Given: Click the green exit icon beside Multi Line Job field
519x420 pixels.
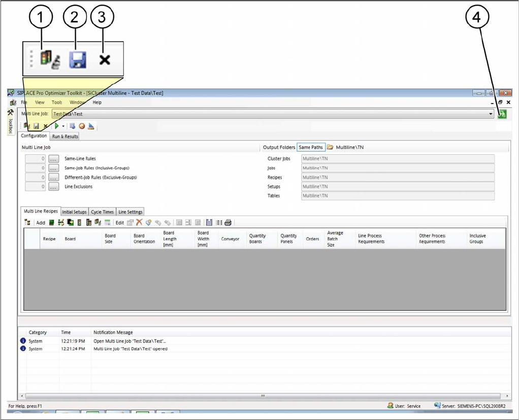Looking at the screenshot, I should point(502,114).
